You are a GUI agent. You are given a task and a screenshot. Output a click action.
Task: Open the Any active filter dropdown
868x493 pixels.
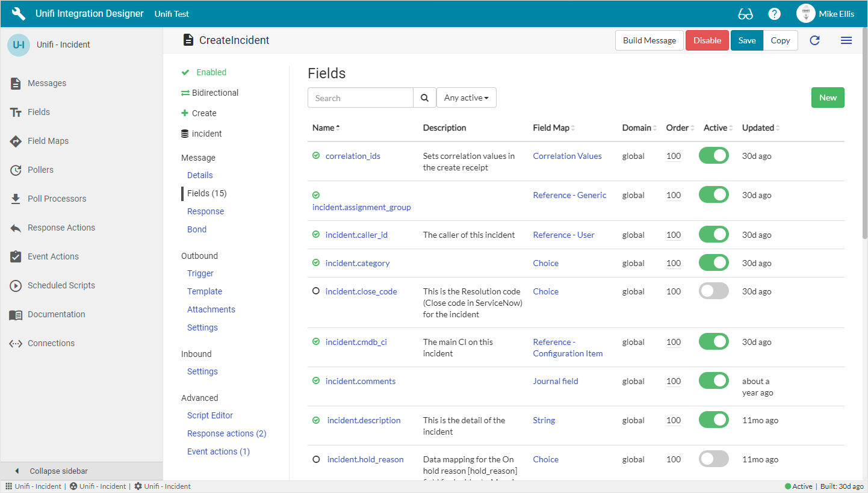pos(466,98)
